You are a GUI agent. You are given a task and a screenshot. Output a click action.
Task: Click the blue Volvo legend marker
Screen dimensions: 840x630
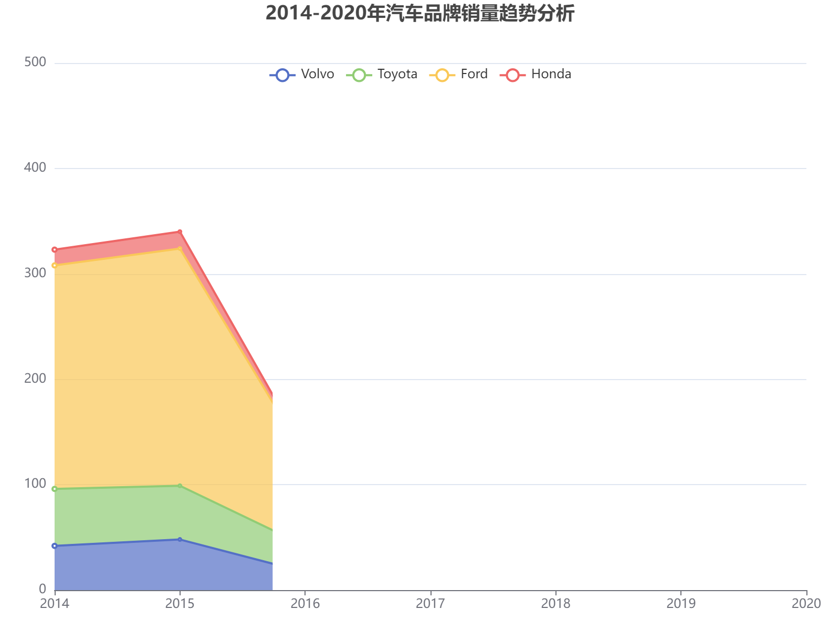coord(282,75)
